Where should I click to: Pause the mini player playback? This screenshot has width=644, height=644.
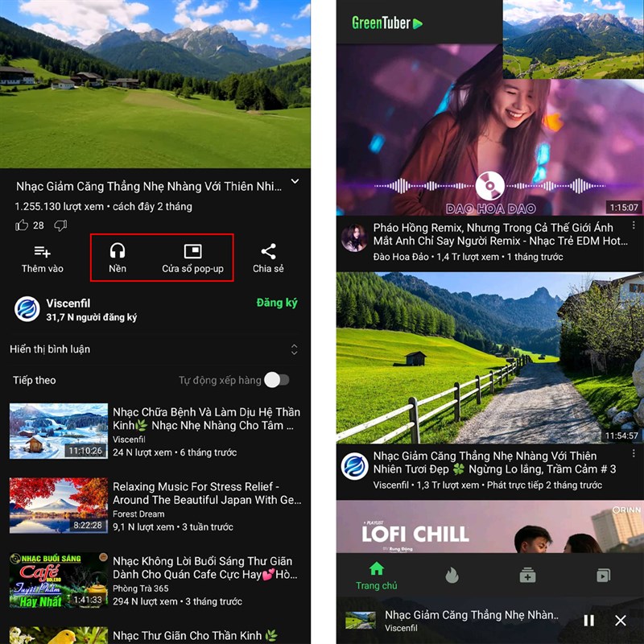click(588, 621)
